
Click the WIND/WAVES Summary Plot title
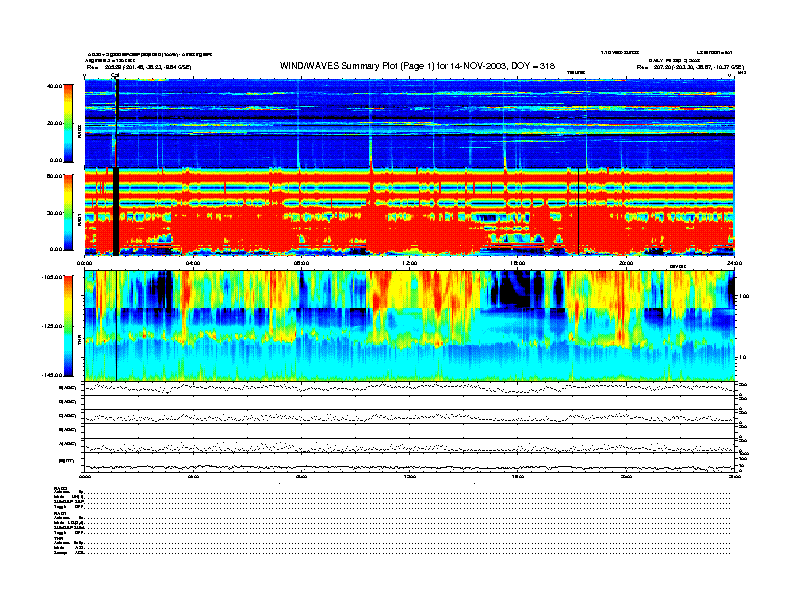pos(417,66)
